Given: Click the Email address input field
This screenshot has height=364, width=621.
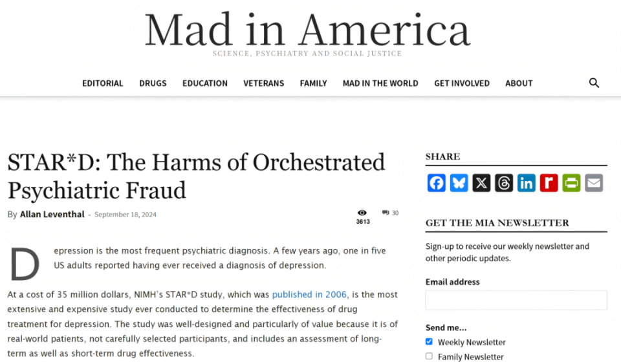Looking at the screenshot, I should 516,300.
